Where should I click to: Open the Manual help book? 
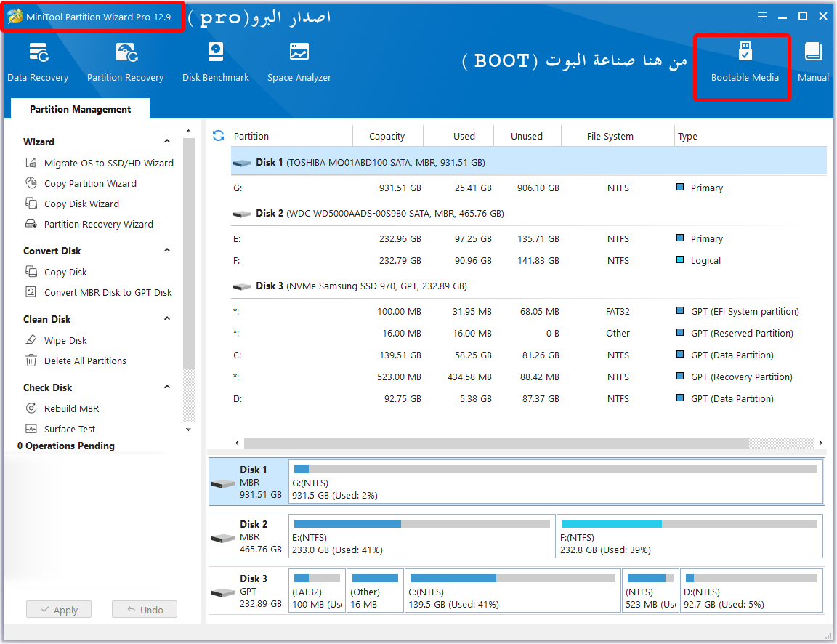point(813,63)
